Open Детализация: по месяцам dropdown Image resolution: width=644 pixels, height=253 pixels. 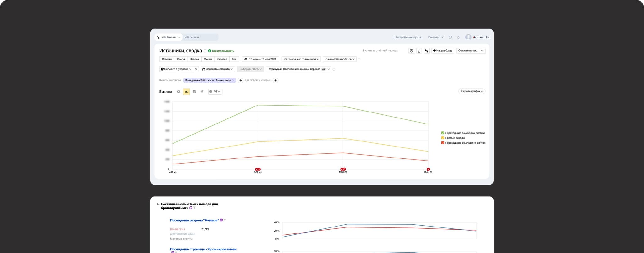(x=301, y=59)
